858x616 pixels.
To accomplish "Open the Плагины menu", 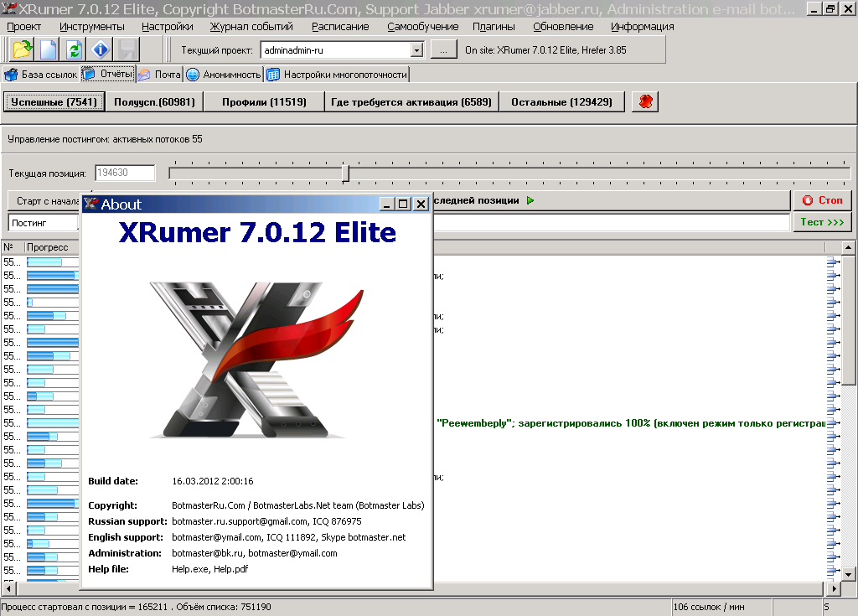I will (494, 26).
